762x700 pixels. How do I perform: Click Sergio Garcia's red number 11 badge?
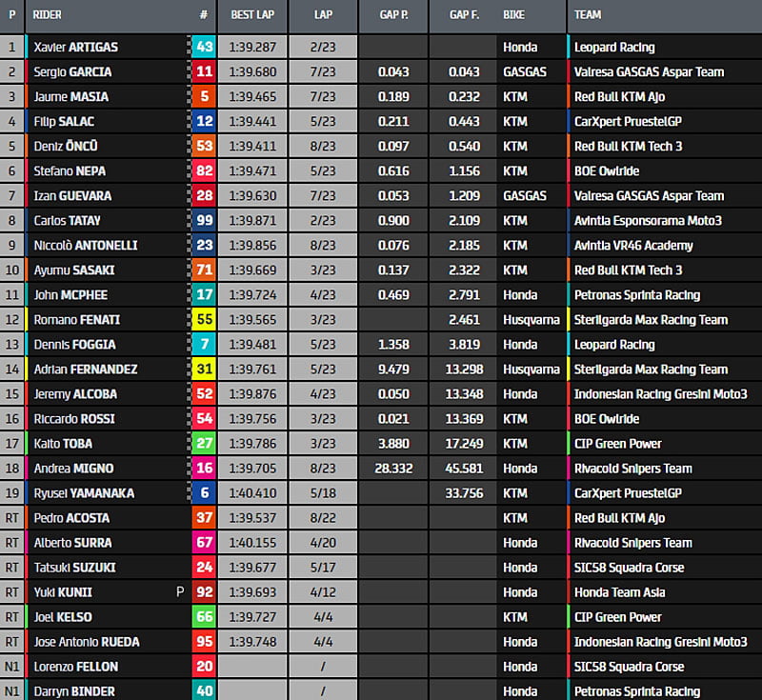(204, 71)
